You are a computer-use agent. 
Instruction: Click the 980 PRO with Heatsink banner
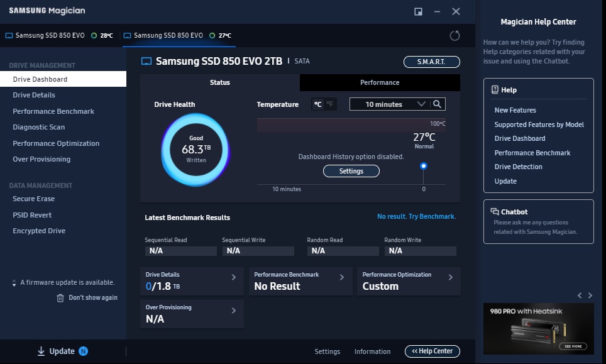point(538,328)
